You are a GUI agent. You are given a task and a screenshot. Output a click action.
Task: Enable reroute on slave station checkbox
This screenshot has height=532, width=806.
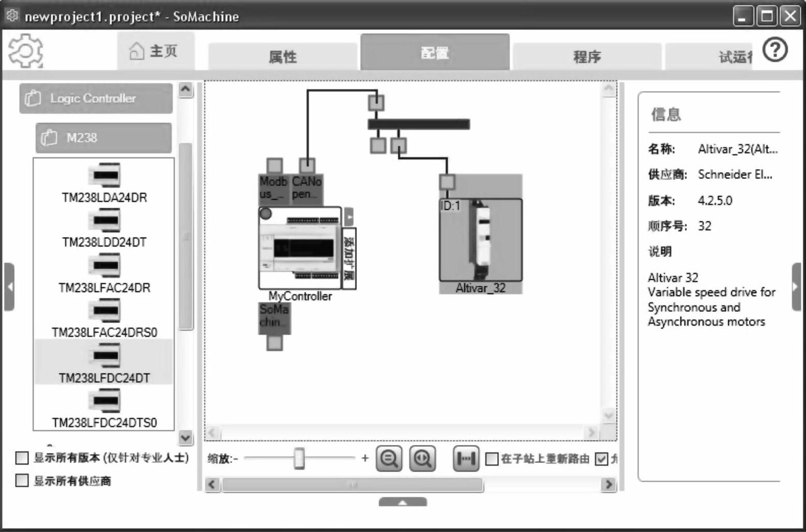coord(492,459)
